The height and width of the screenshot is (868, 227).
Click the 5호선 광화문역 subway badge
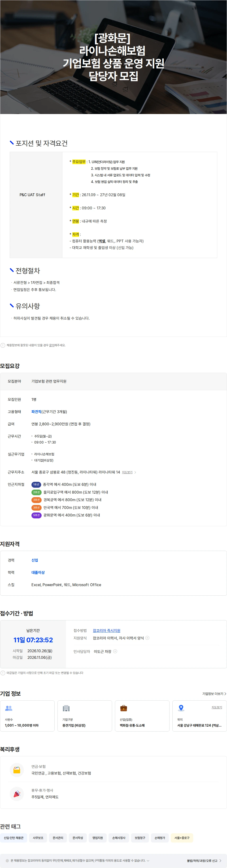pos(36,515)
